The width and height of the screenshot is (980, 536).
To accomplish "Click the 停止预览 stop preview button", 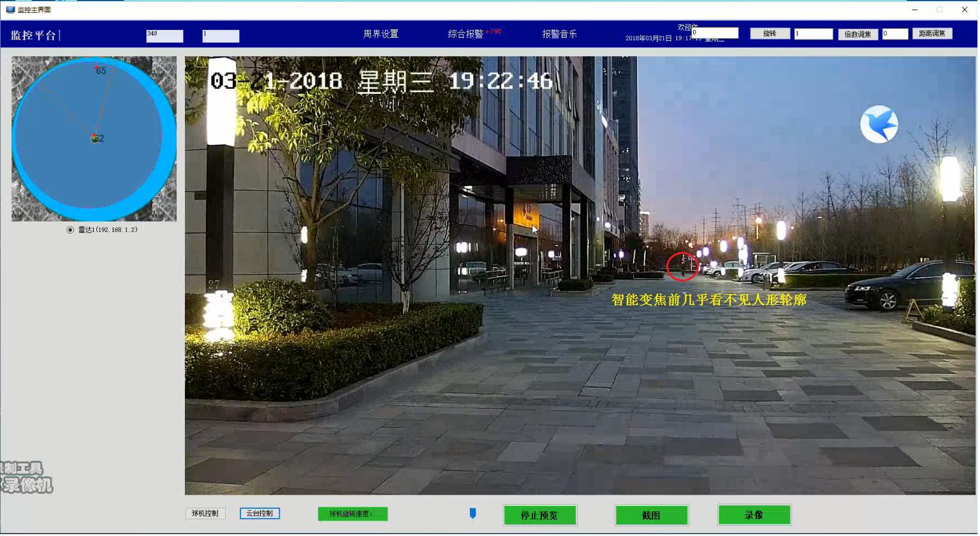I will click(541, 515).
